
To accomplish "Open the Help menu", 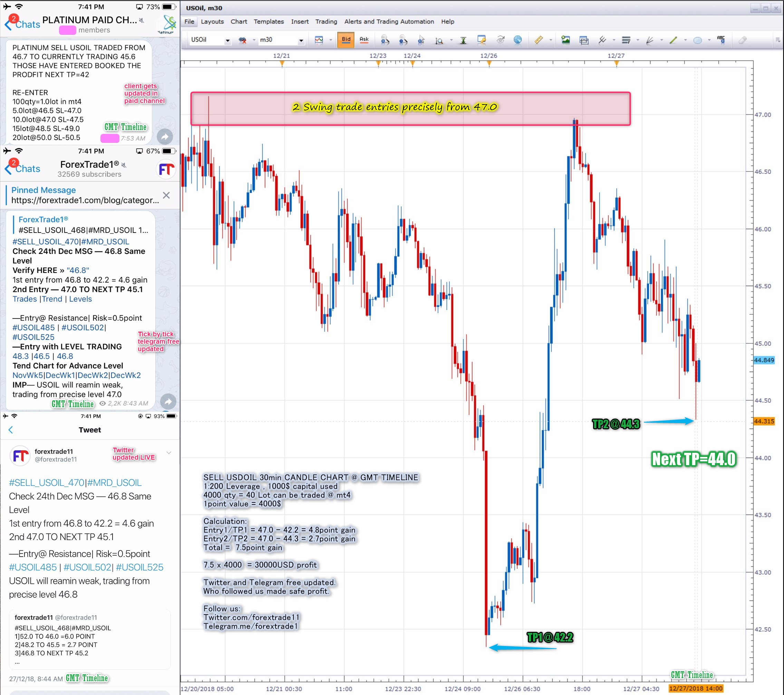I will [x=447, y=21].
